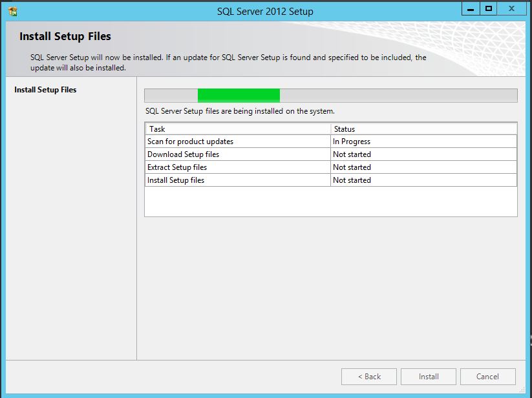This screenshot has height=398, width=532.
Task: Click the Back button
Action: (369, 377)
